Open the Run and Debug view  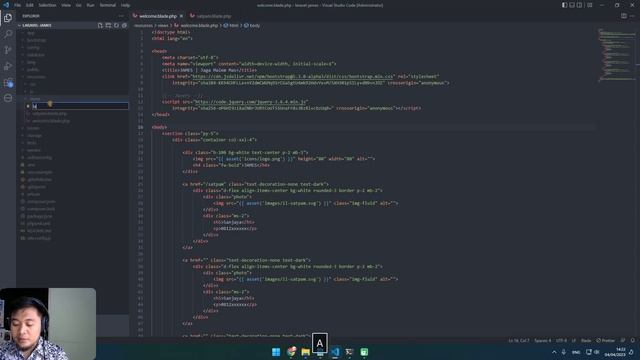tap(8, 66)
